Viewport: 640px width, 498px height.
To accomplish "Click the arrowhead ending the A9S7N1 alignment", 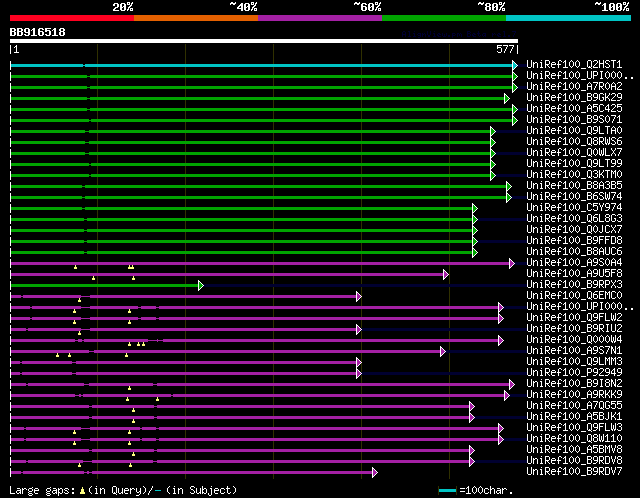I will coord(443,351).
